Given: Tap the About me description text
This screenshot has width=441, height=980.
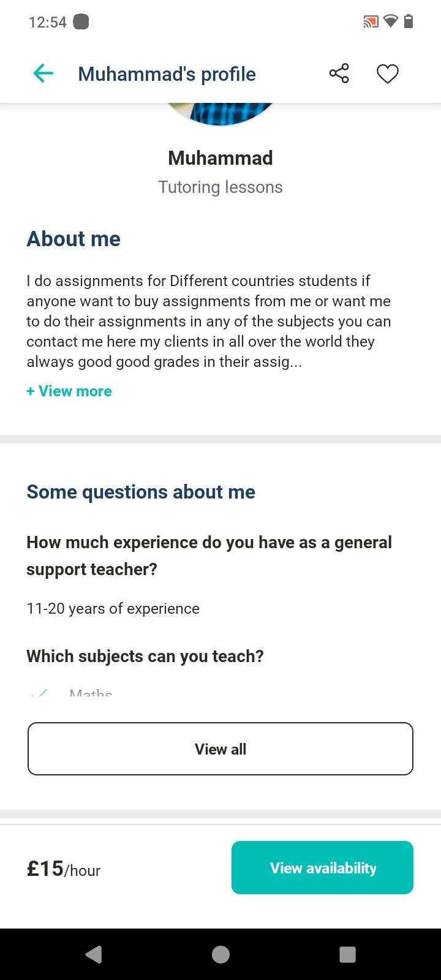Looking at the screenshot, I should [208, 322].
